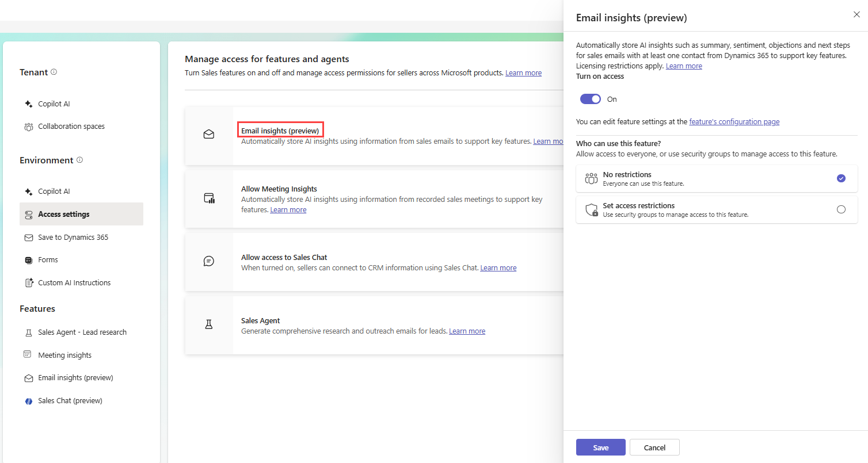Click the Tenant info tooltip icon

pos(54,71)
